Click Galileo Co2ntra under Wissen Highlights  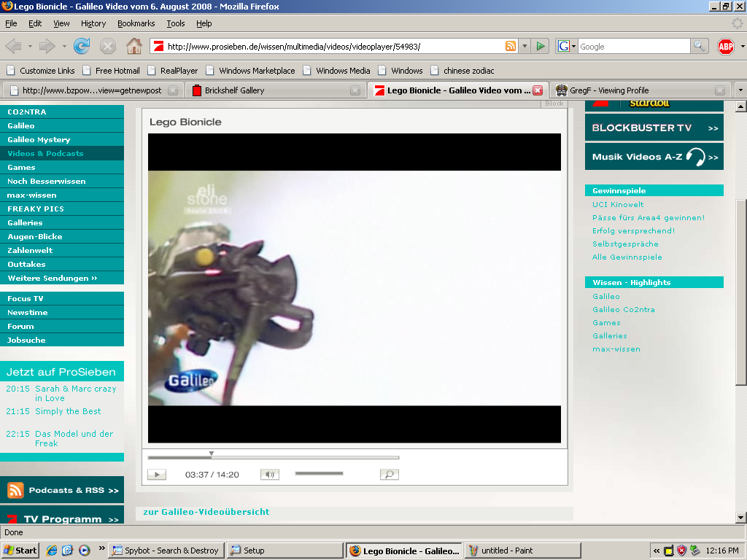click(623, 309)
